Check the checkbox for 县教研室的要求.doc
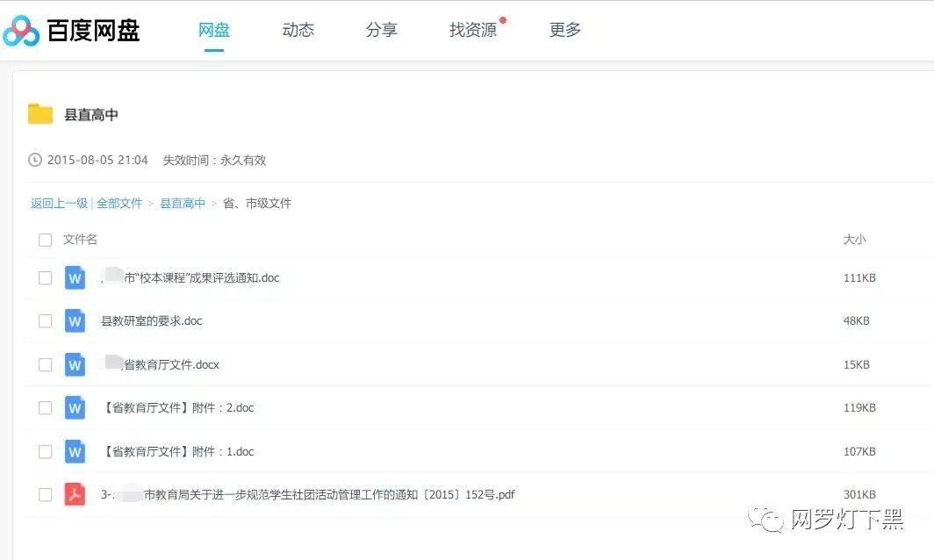 [x=45, y=320]
